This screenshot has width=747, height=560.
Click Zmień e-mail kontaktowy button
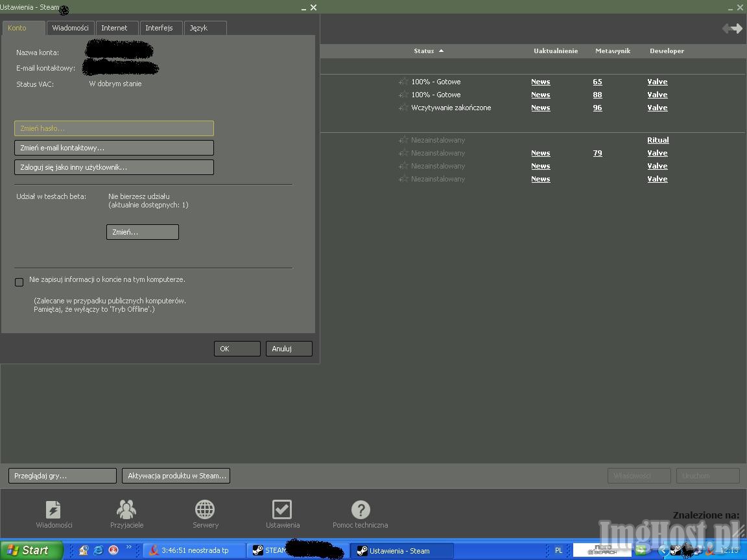(114, 148)
